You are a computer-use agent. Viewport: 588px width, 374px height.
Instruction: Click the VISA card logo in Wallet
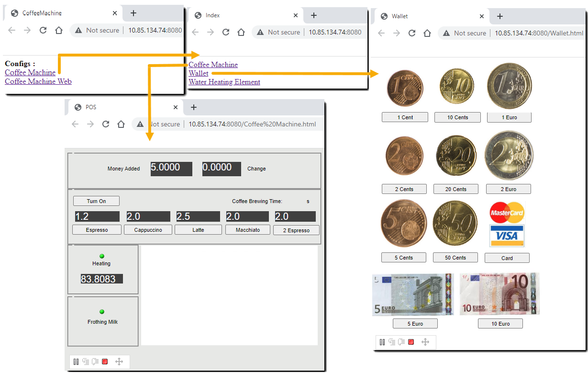click(x=507, y=236)
